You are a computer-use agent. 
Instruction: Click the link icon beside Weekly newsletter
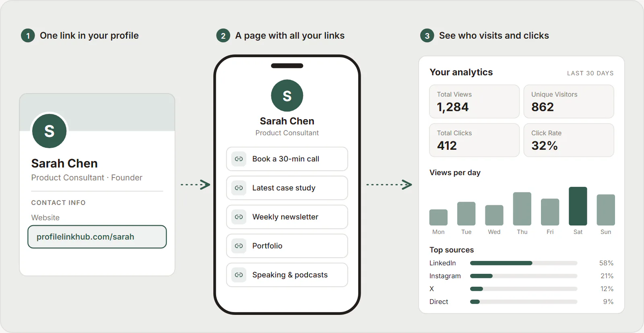click(x=239, y=217)
